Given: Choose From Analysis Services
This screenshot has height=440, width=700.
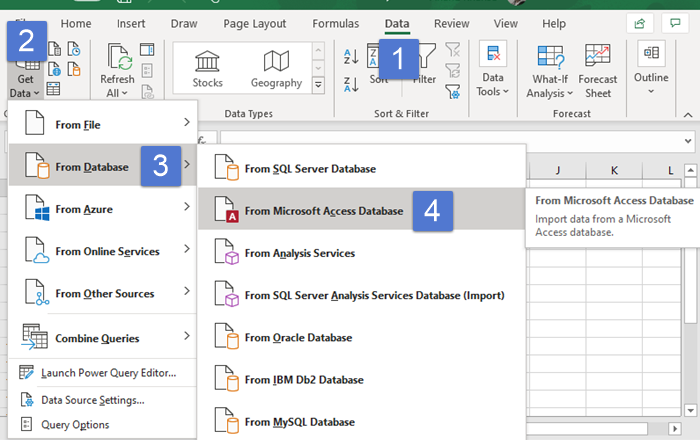Looking at the screenshot, I should coord(362,251).
